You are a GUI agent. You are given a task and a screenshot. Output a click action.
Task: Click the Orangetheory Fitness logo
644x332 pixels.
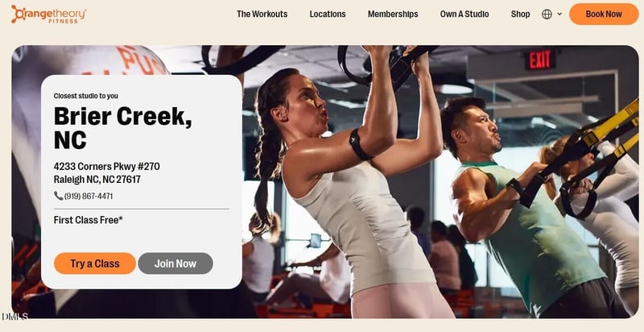point(48,14)
